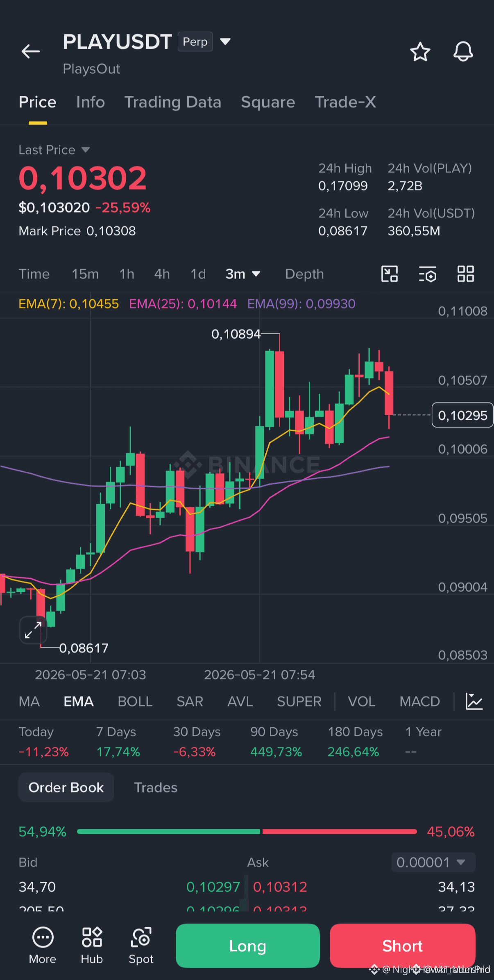Tap the Short button

[x=403, y=946]
